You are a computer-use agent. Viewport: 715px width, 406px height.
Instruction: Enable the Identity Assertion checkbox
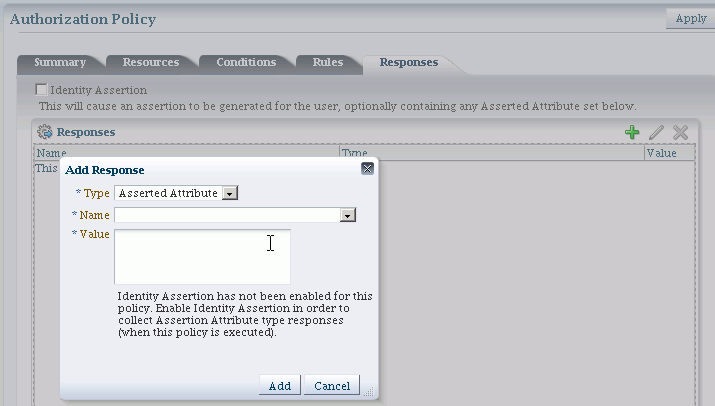pyautogui.click(x=41, y=89)
